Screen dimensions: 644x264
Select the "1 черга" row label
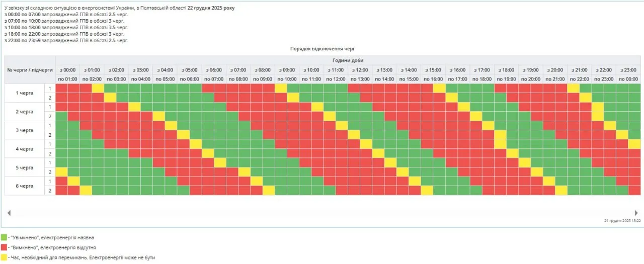24,93
